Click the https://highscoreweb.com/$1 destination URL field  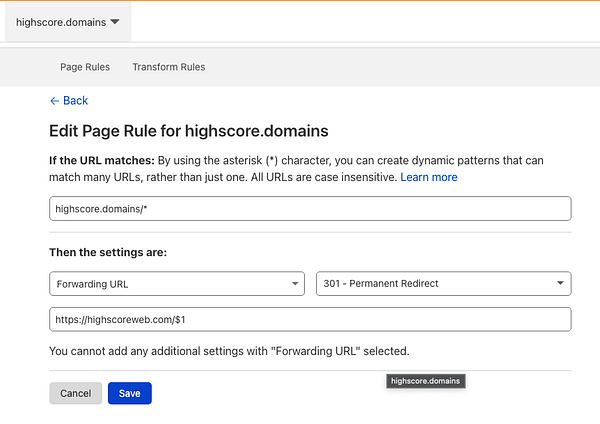pyautogui.click(x=310, y=319)
